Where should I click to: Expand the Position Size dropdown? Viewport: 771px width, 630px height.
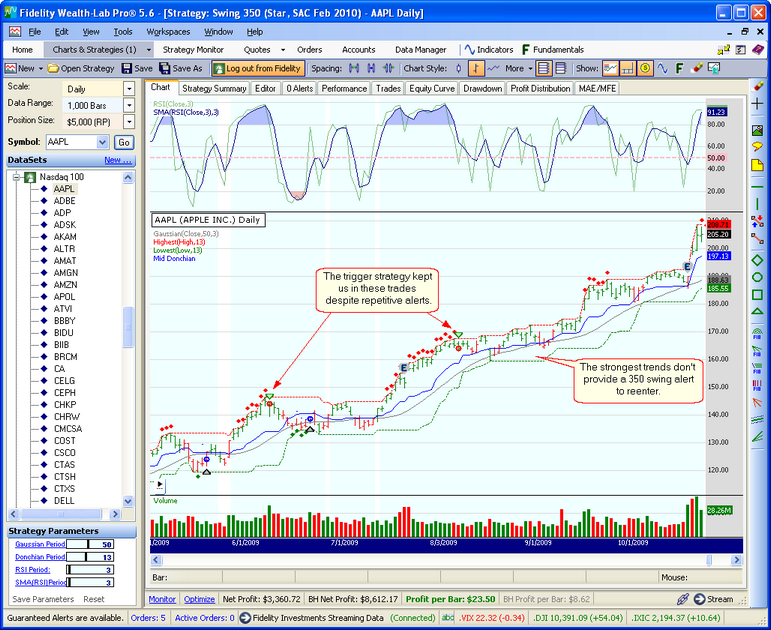[128, 121]
